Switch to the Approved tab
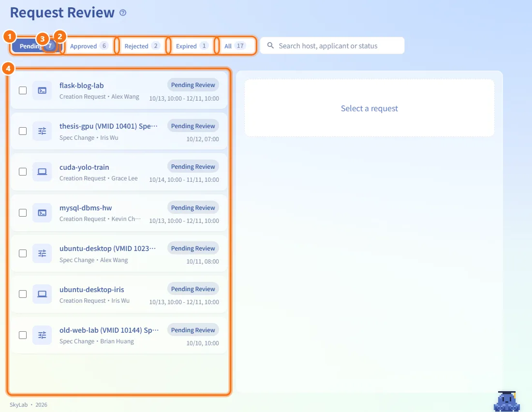This screenshot has width=532, height=412. tap(89, 46)
